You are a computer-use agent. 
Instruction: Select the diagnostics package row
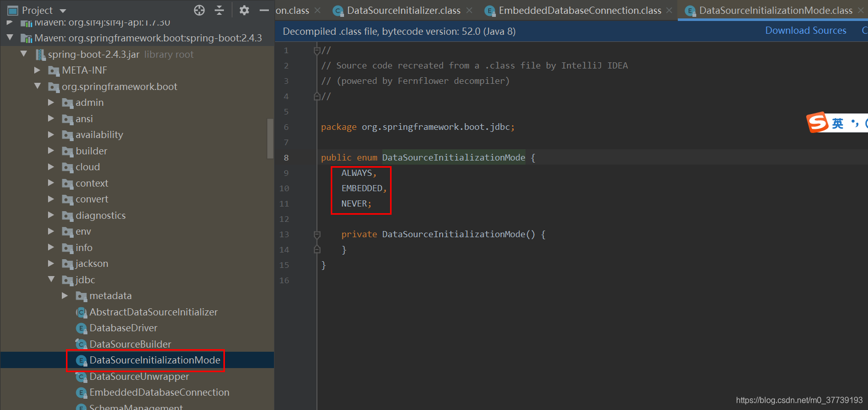tap(137, 216)
